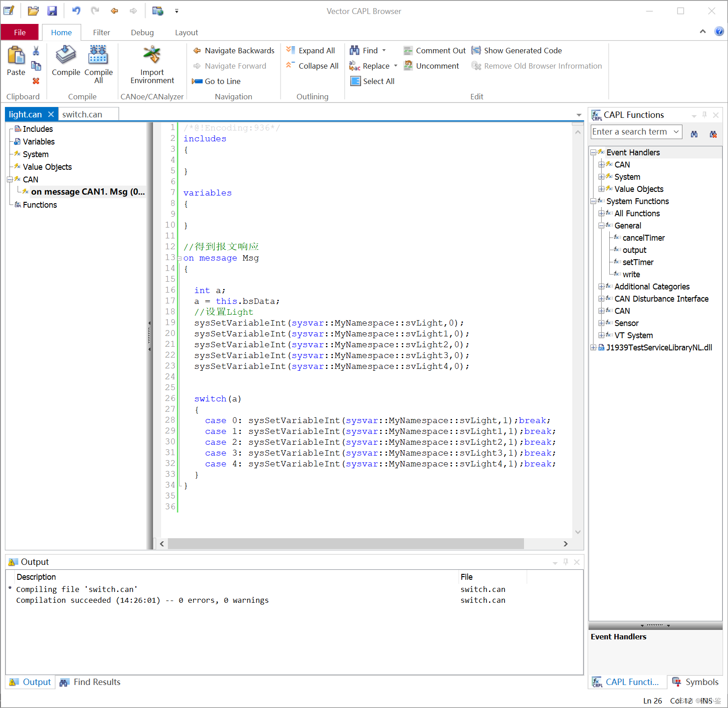Collapse the Event Handlers tree node
Screen dimensions: 728x708
[x=594, y=153]
